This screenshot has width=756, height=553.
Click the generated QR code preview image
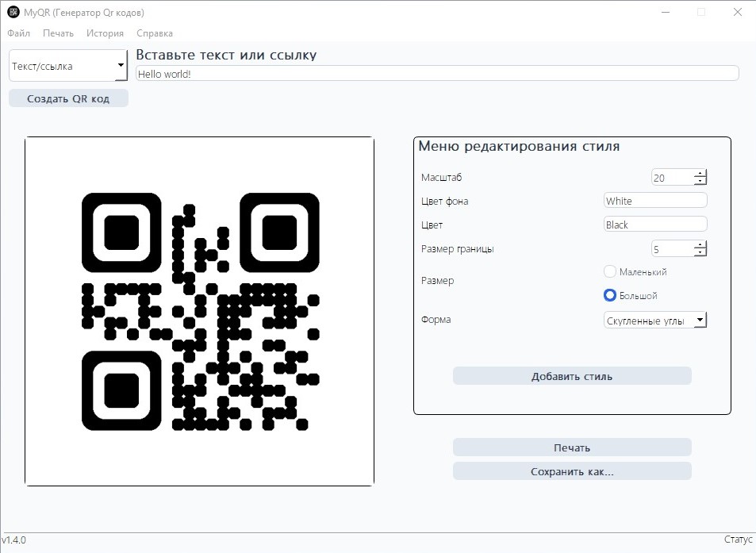(x=200, y=312)
